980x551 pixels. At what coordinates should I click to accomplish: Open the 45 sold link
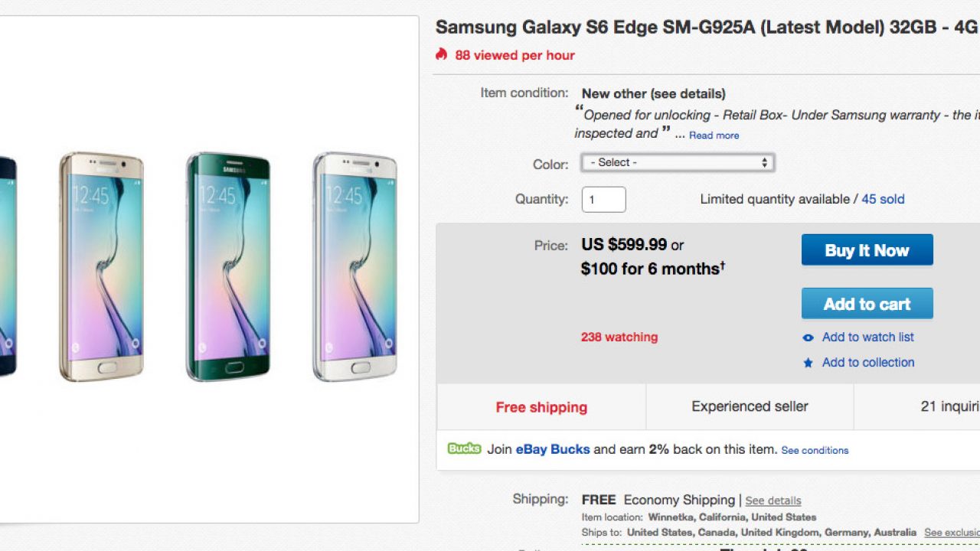tap(883, 199)
